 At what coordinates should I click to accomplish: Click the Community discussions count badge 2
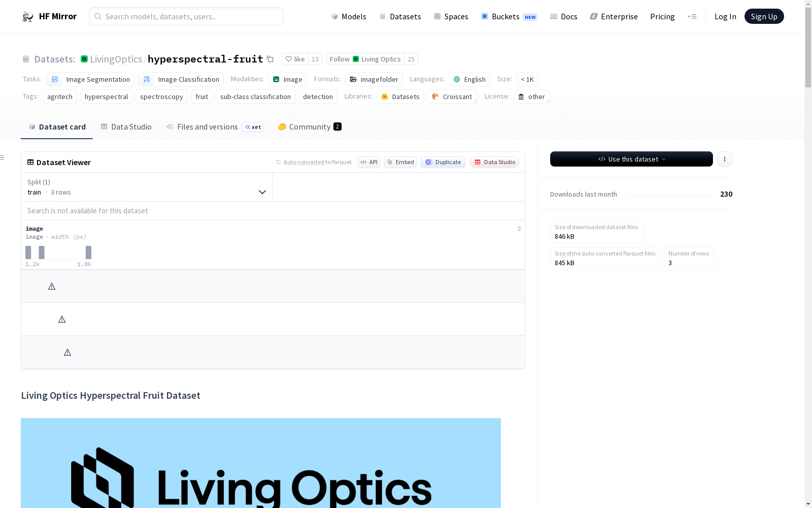point(337,127)
